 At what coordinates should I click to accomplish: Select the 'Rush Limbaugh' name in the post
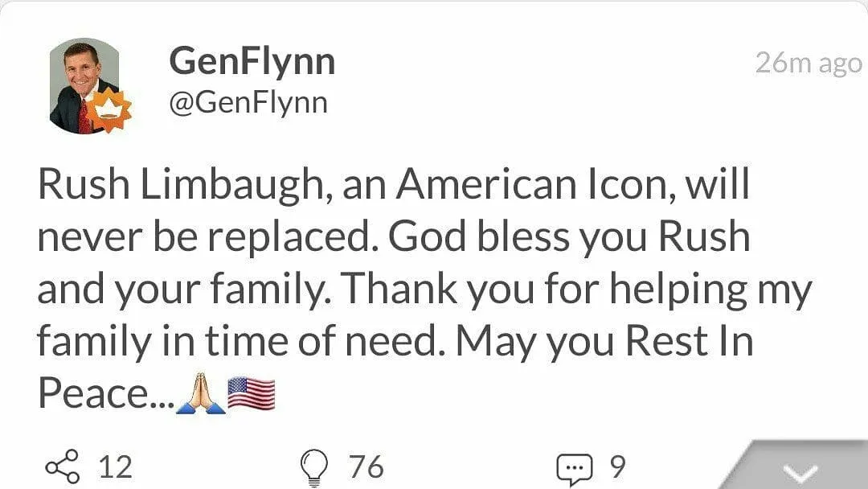click(x=181, y=185)
